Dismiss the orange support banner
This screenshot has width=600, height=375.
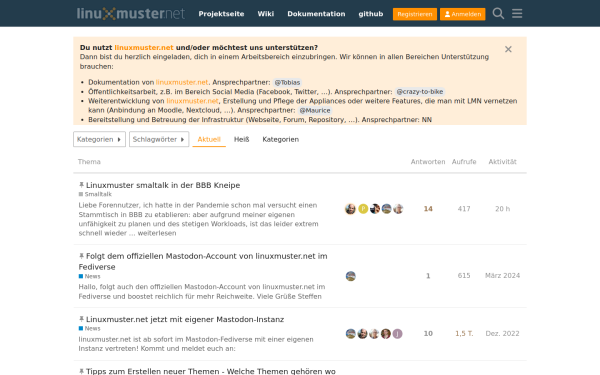(508, 49)
